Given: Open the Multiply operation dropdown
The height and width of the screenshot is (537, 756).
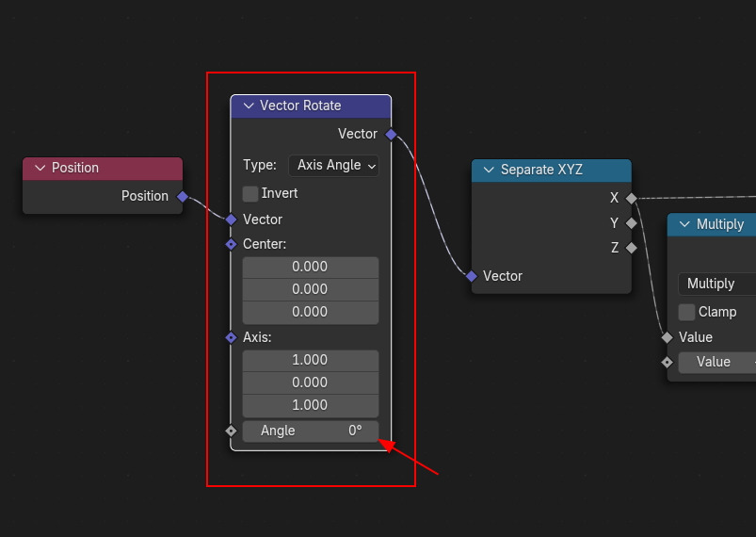Looking at the screenshot, I should [x=717, y=284].
